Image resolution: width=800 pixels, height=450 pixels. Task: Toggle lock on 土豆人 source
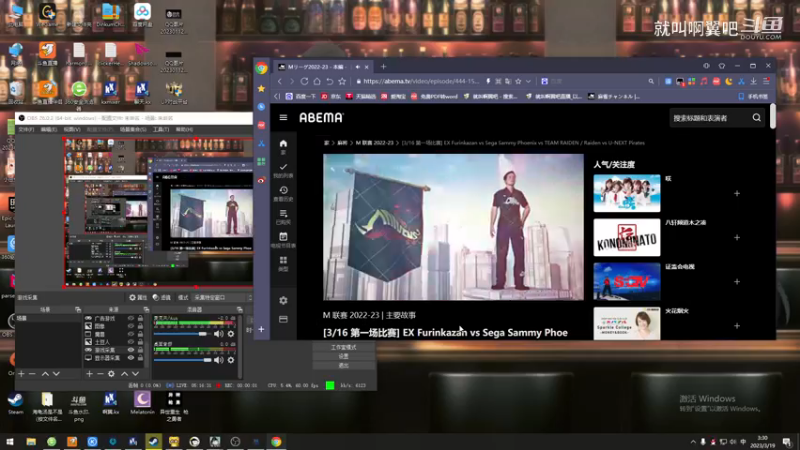coord(140,342)
